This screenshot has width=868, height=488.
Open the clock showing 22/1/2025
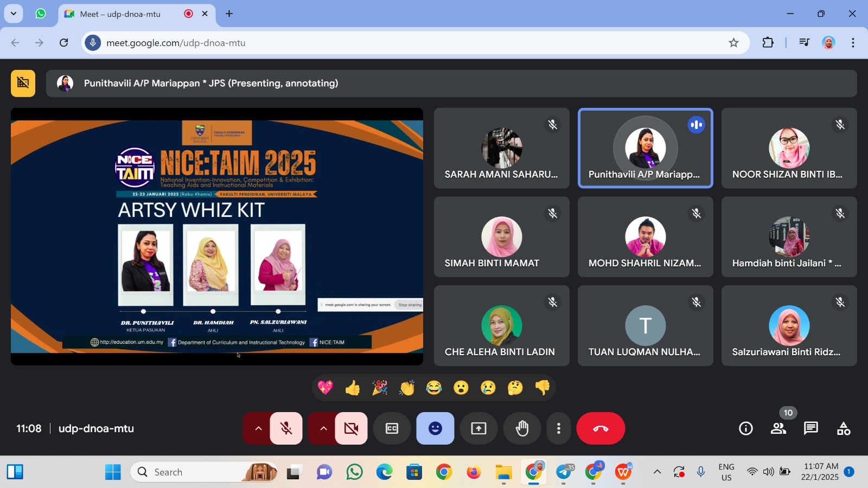820,472
